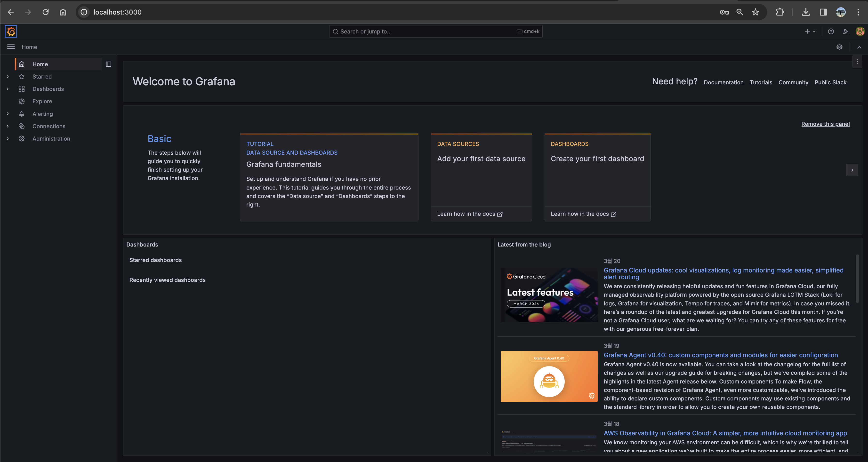
Task: Expand the Administration sidebar section
Action: click(8, 138)
